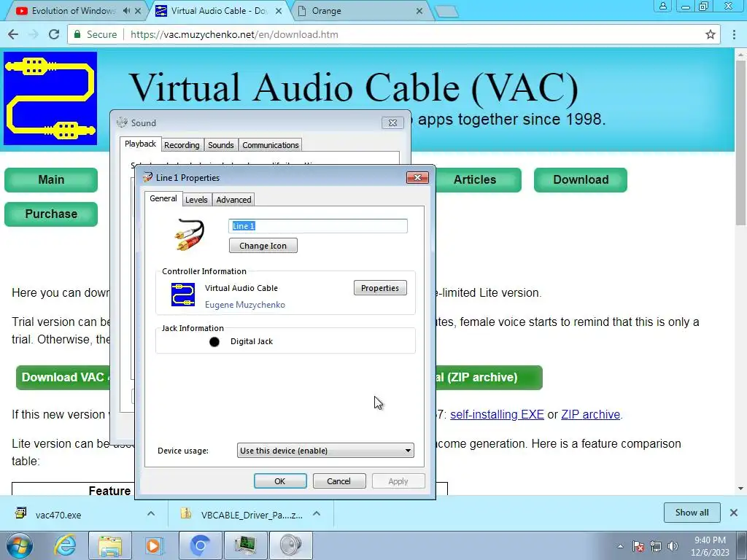Switch to Sounds tab in Sound window
The image size is (747, 560).
pyautogui.click(x=221, y=145)
